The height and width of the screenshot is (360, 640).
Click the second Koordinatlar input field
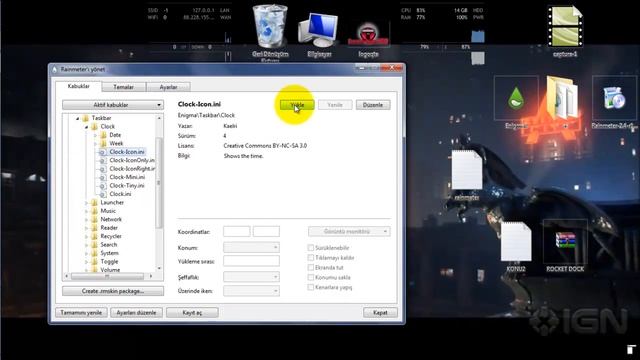[266, 231]
